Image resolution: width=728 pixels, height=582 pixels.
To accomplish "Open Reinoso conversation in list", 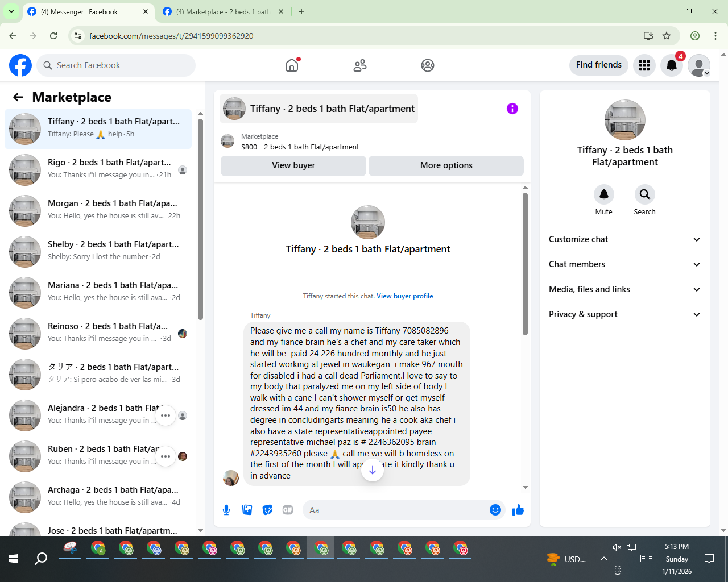I will point(98,334).
